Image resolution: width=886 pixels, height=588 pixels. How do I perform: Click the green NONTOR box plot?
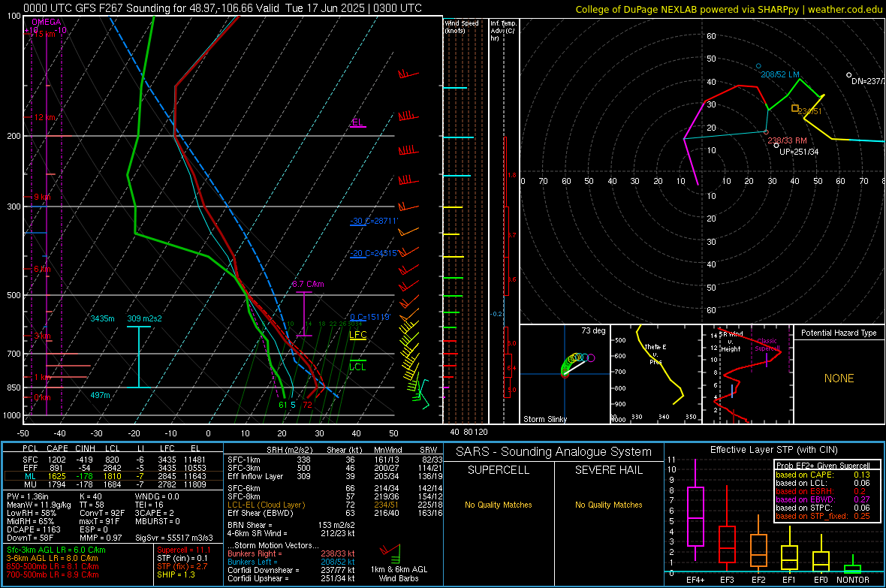[853, 565]
